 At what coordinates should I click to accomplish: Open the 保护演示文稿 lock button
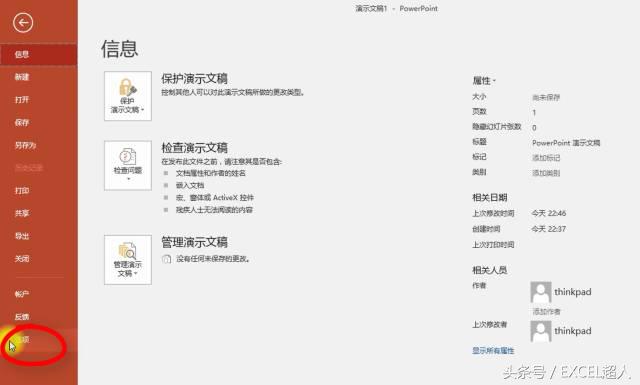point(128,96)
